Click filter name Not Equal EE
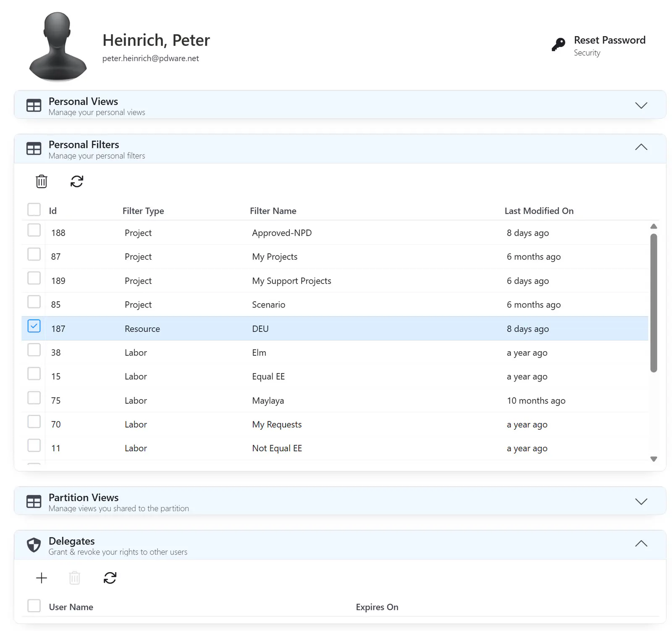Image resolution: width=672 pixels, height=631 pixels. click(277, 448)
